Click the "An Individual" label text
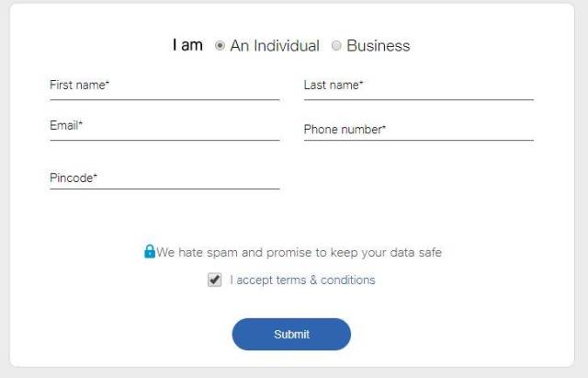Screen dimensions: 588x378 tap(275, 46)
